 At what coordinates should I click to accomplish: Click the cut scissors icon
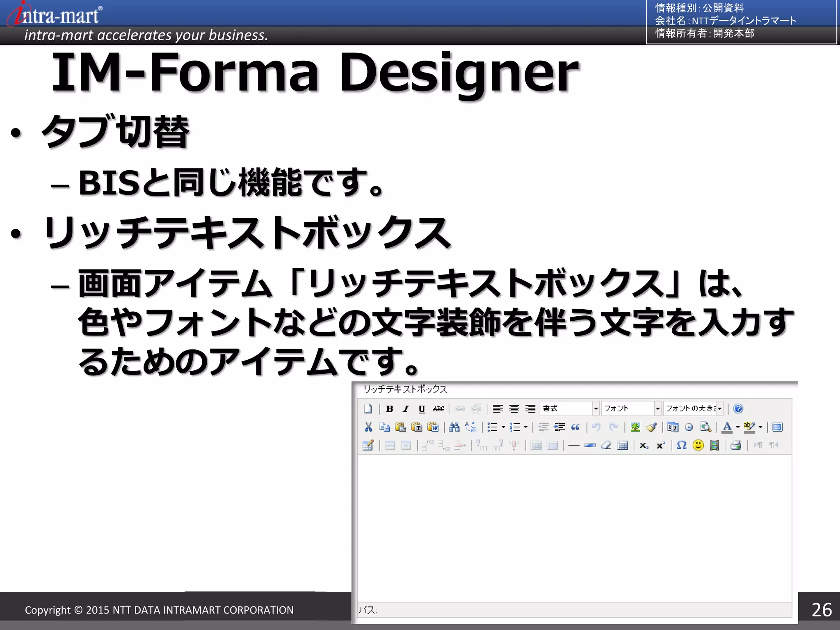[368, 427]
